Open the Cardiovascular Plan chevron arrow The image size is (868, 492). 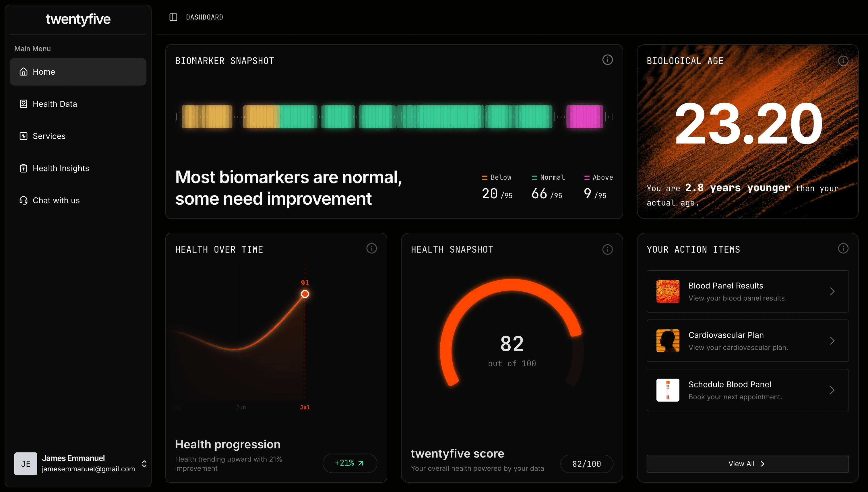(832, 341)
